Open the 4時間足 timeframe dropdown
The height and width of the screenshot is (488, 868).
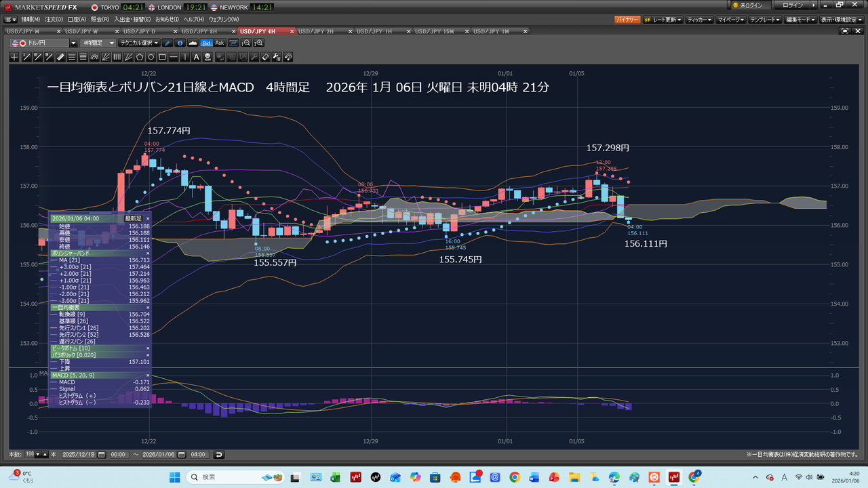[96, 43]
